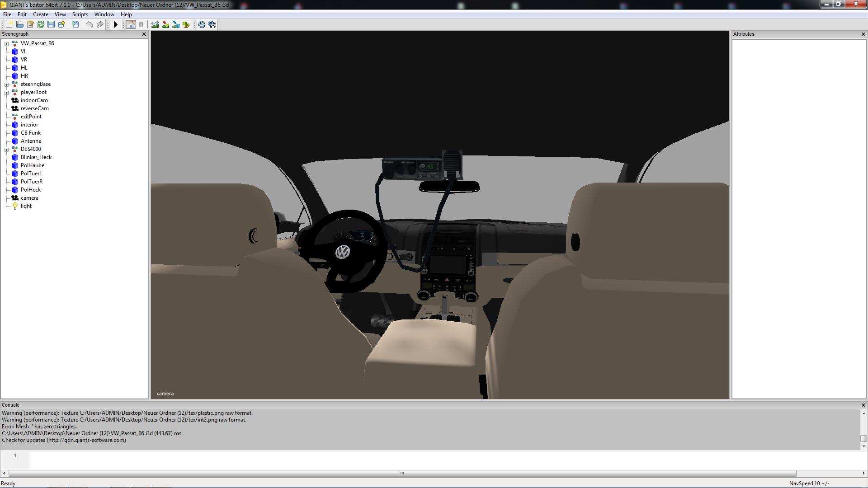Select the indoorCam camera item
868x488 pixels.
[34, 100]
